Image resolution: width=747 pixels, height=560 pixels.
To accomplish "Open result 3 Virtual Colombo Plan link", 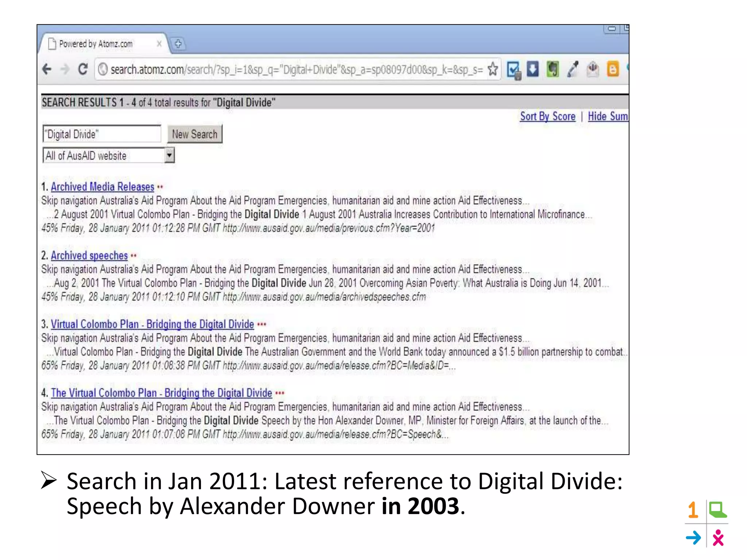I will (x=152, y=324).
